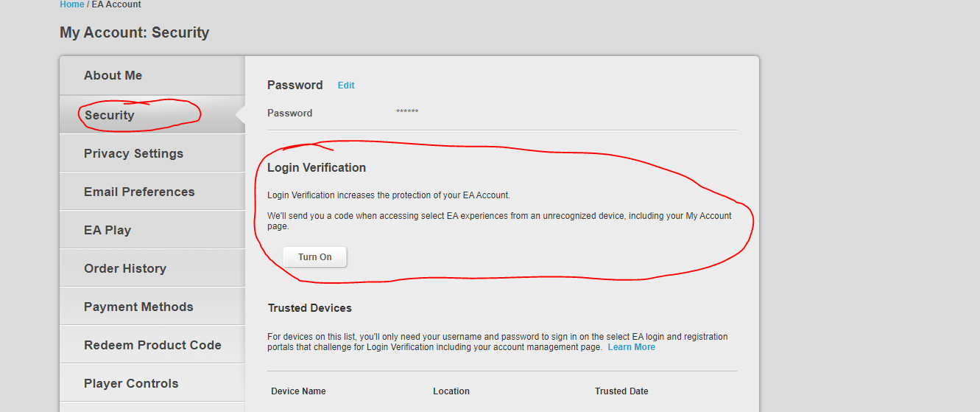Open Privacy Settings in the sidebar

[152, 153]
